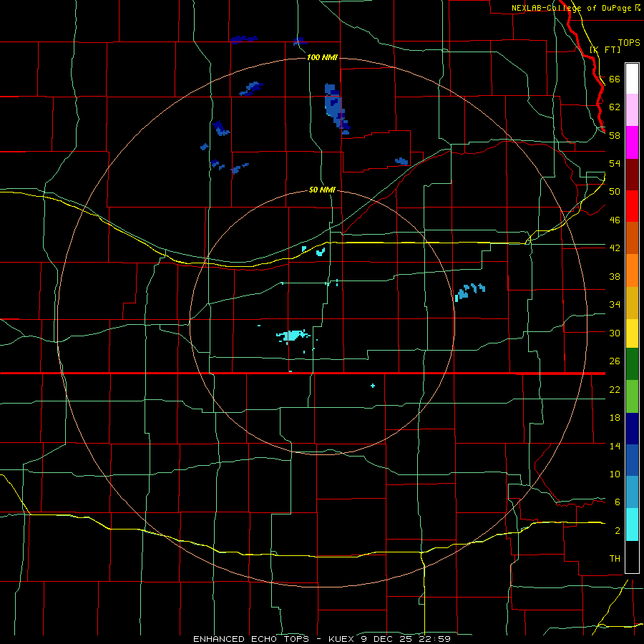Viewport: 644px width, 644px height.
Task: Click the 50 legend value
Action: tap(615, 192)
